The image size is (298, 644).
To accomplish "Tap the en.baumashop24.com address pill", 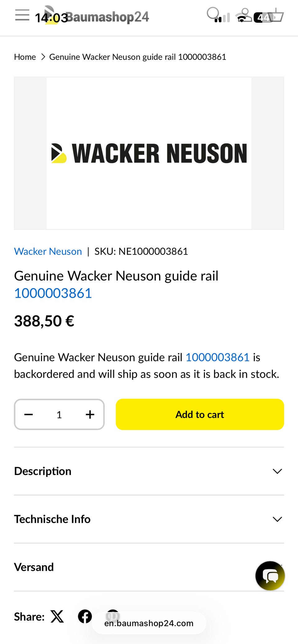I will [149, 623].
